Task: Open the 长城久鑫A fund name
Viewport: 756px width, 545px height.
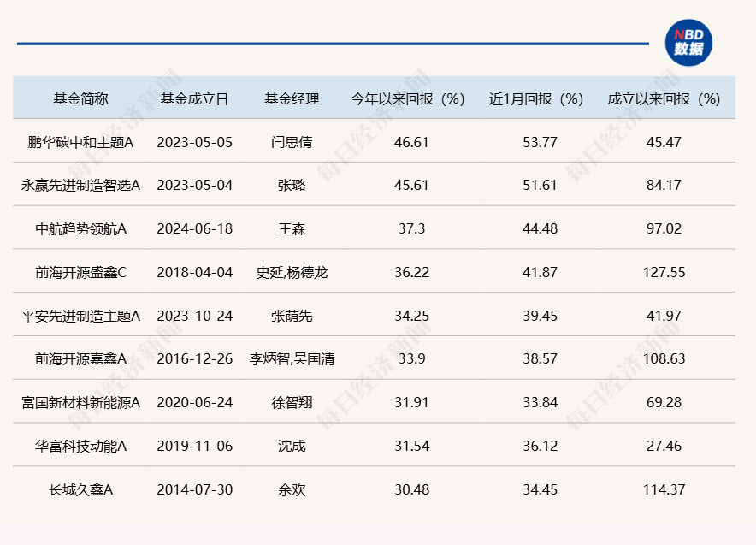Action: pos(81,489)
